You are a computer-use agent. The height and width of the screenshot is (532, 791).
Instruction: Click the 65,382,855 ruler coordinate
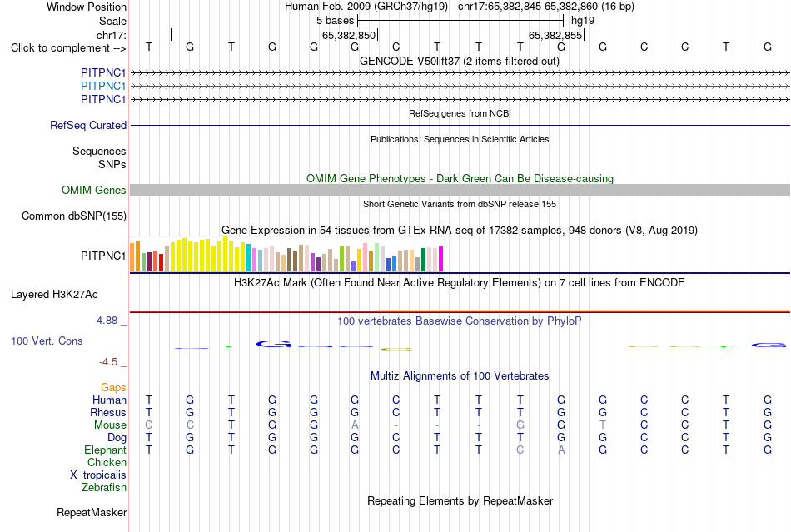pyautogui.click(x=555, y=35)
